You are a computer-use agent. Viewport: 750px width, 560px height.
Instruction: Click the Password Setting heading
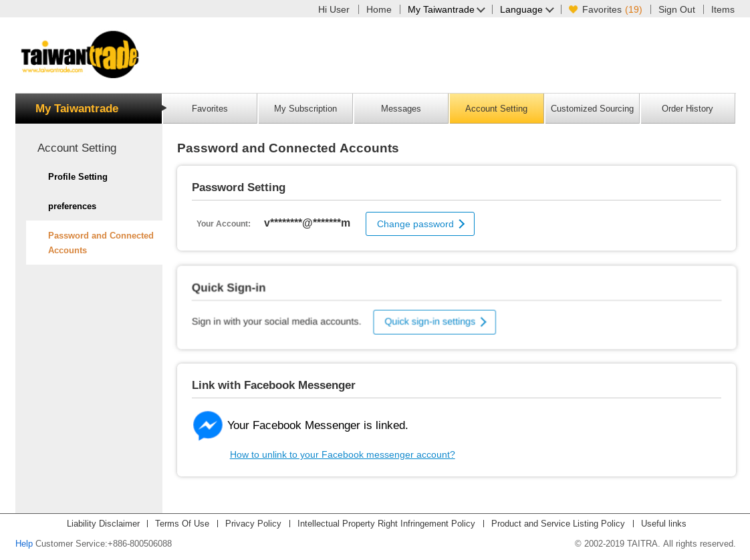(x=239, y=188)
